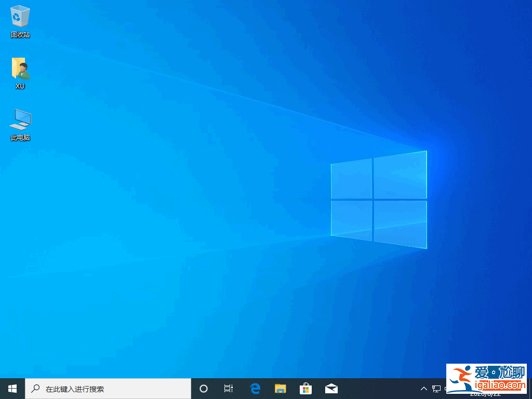Image resolution: width=532 pixels, height=399 pixels.
Task: Click the taskbar search box
Action: click(104, 388)
